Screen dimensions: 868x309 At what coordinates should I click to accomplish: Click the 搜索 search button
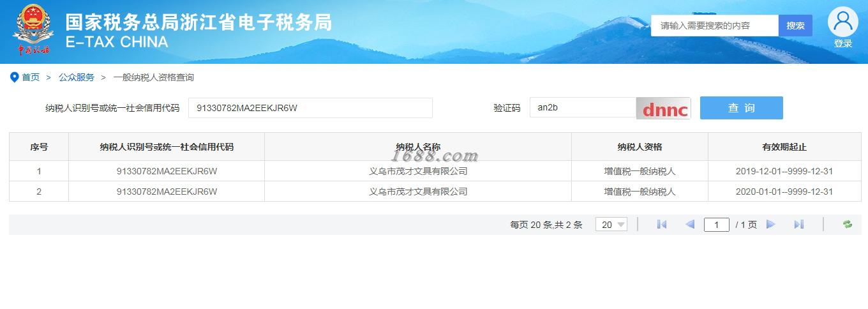tap(795, 26)
